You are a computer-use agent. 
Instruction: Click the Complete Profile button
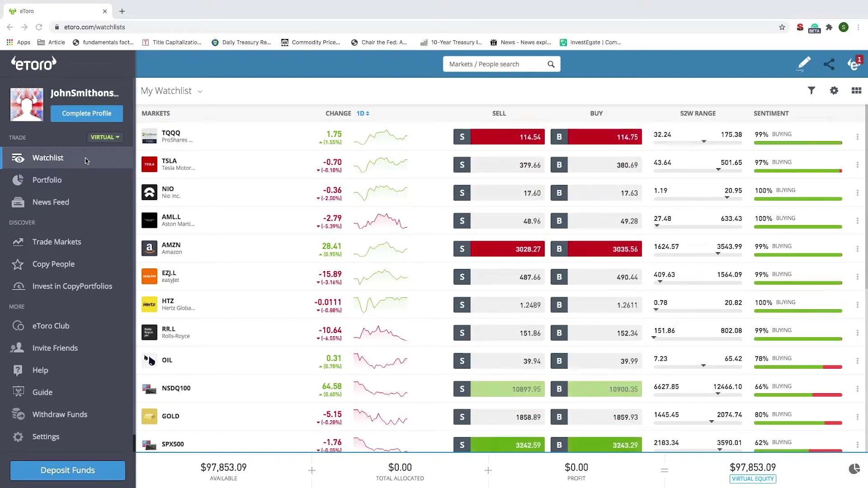[x=87, y=113]
